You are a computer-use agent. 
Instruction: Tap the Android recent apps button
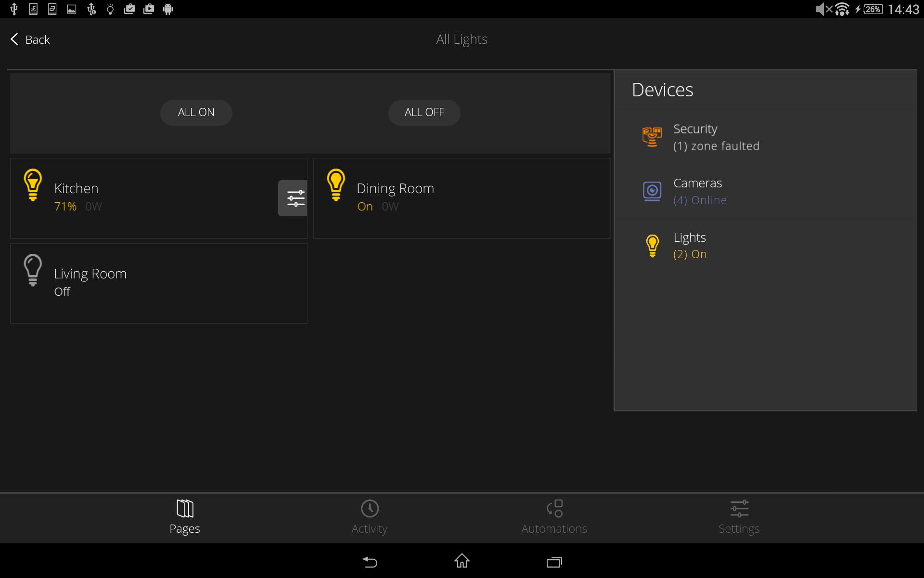click(x=554, y=562)
